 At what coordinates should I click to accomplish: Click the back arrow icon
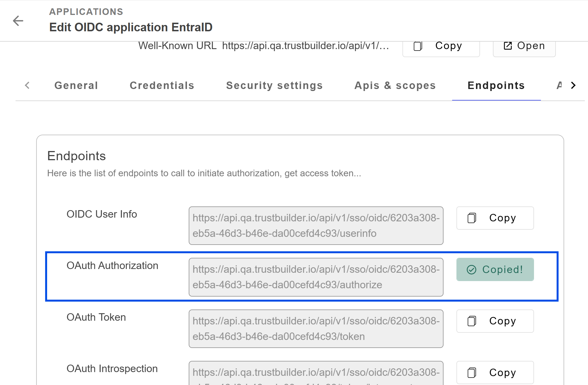pos(18,21)
